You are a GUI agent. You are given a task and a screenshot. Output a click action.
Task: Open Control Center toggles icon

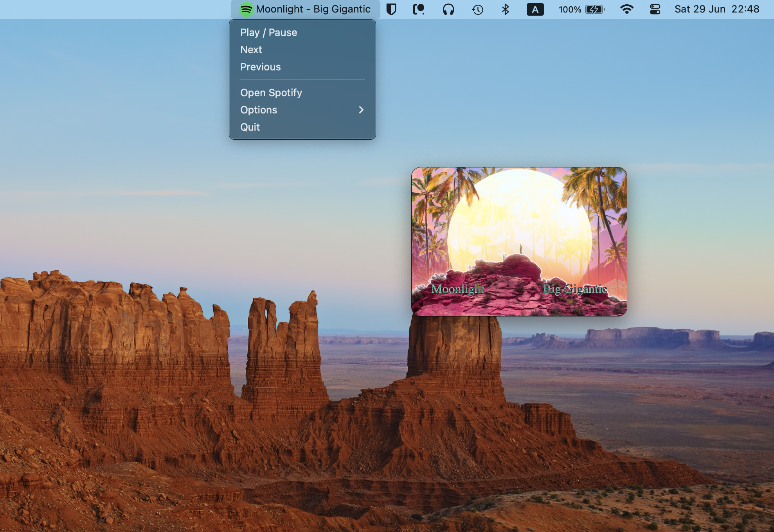point(655,9)
